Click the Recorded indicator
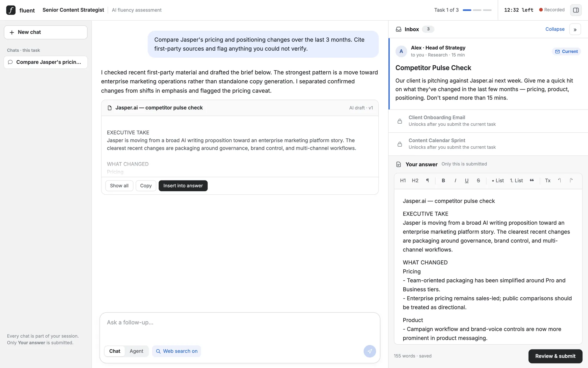 pos(552,10)
